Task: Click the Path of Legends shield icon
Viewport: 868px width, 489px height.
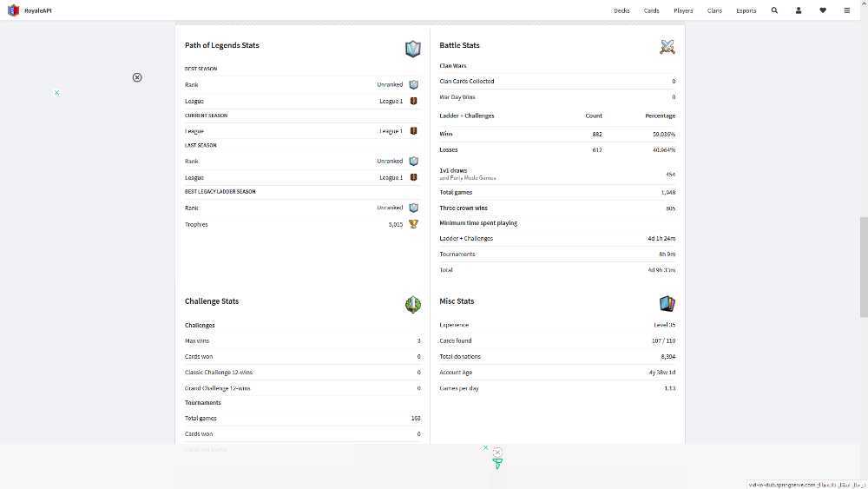Action: tap(413, 49)
